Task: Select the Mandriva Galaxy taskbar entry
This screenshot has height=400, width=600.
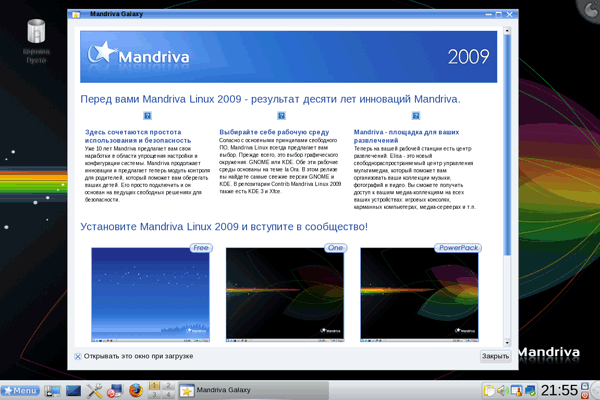Action: pyautogui.click(x=253, y=390)
